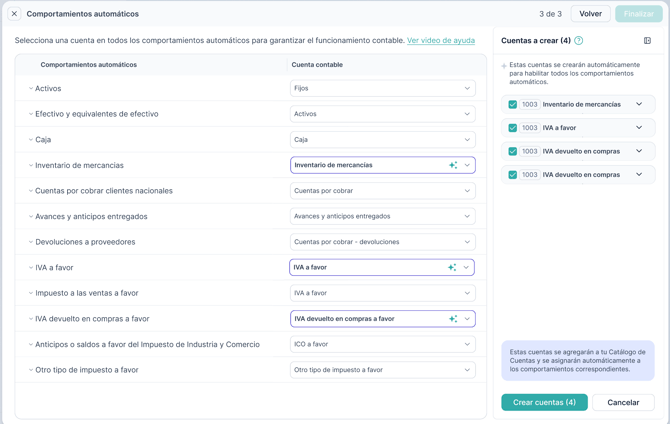Expand the Activos row chevron
The image size is (670, 424).
[31, 89]
